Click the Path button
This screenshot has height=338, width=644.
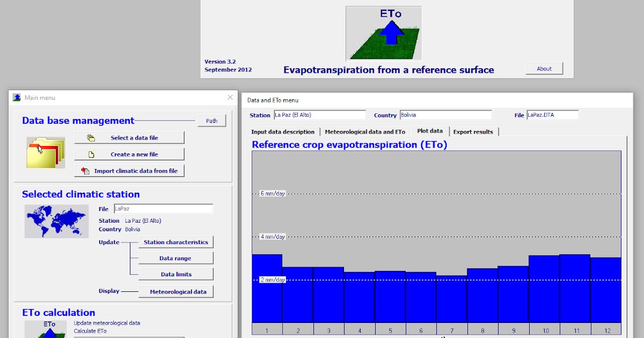(212, 120)
